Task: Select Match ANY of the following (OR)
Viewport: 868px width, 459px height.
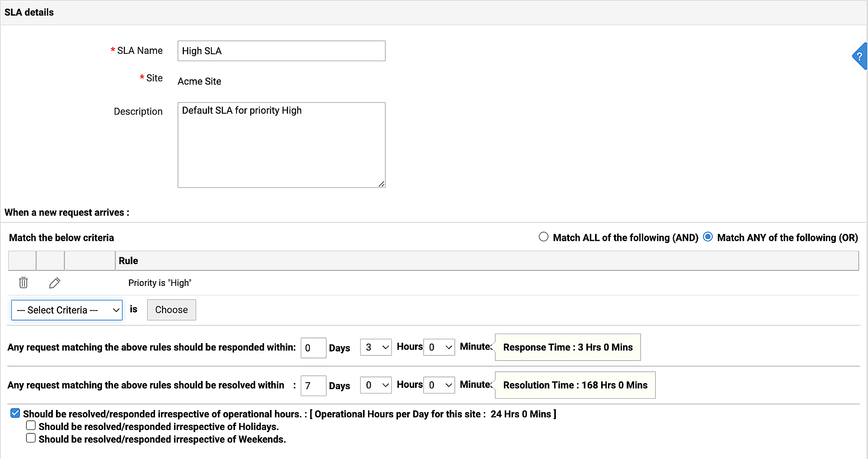Action: tap(708, 237)
